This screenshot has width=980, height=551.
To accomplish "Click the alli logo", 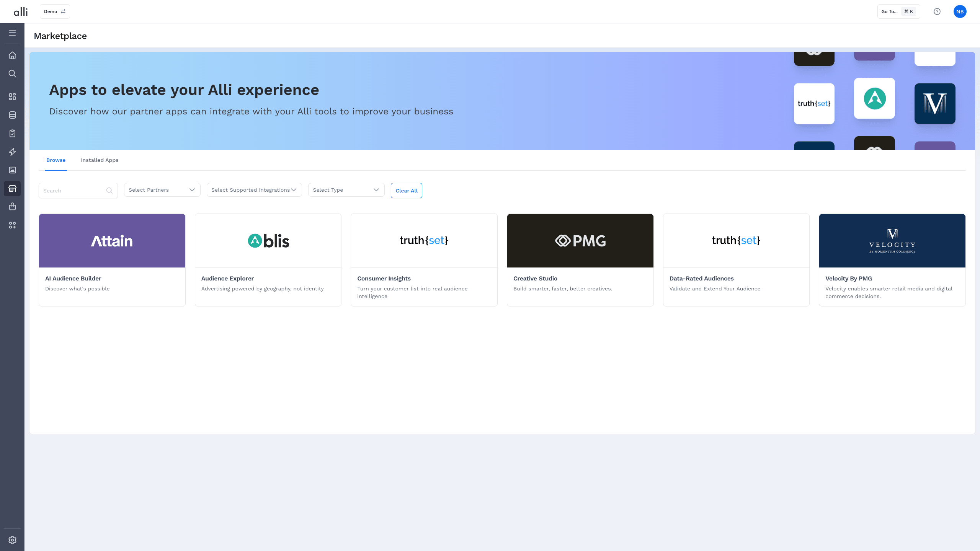I will (21, 11).
